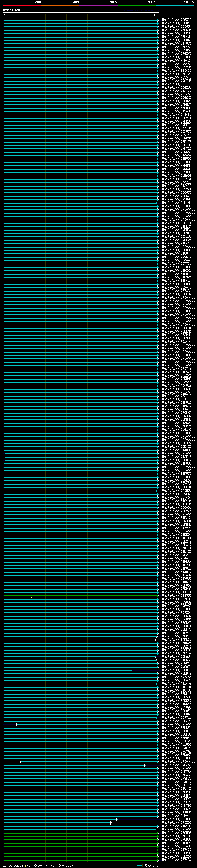The image size is (197, 868).
Task: Select the UniRef100_B0ERI5 label
Action: point(176,636)
